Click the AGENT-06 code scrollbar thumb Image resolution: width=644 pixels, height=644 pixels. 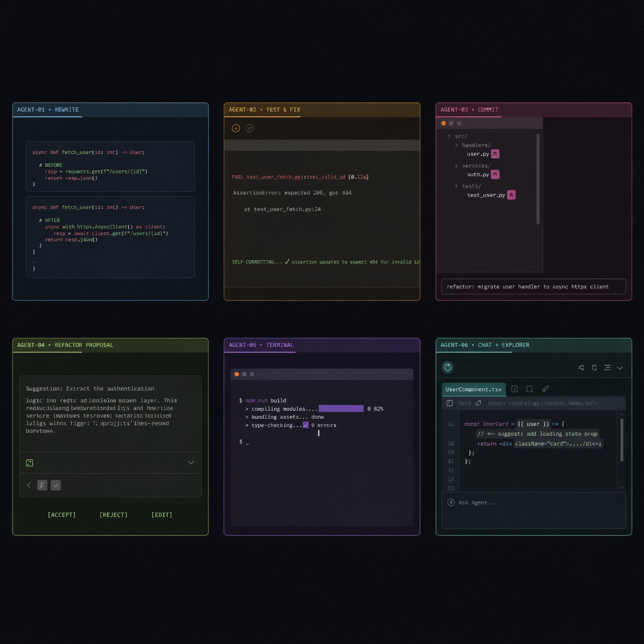coord(621,440)
